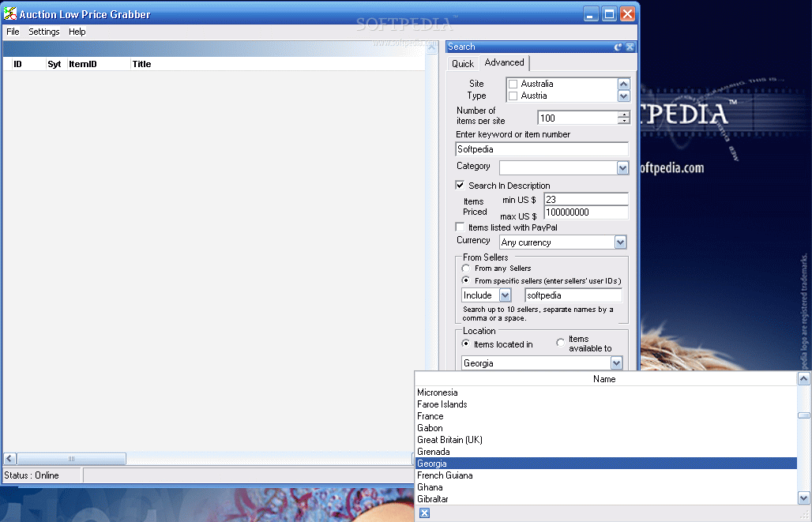The image size is (812, 522).
Task: Decrease number of items per site
Action: coord(624,121)
